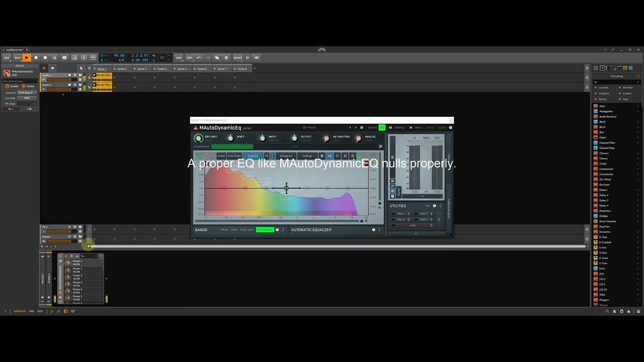Open the Presets browser in MAutoDynamicEq
The height and width of the screenshot is (362, 644).
coord(310,128)
